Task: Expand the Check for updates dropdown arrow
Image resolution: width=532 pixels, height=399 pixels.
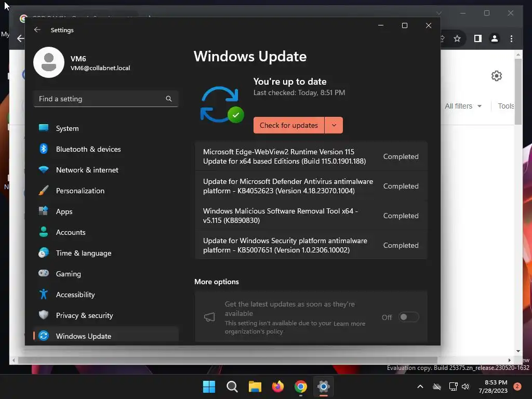Action: tap(334, 125)
